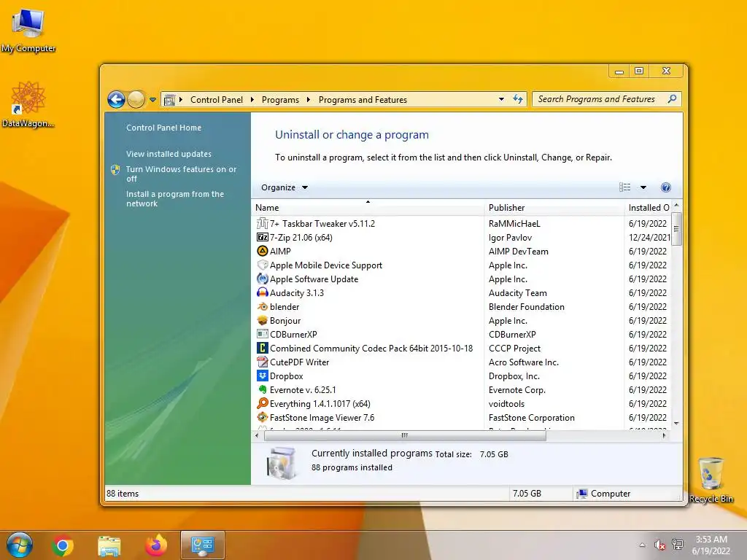The image size is (747, 560).
Task: Launch Firefox from the taskbar
Action: (x=156, y=545)
